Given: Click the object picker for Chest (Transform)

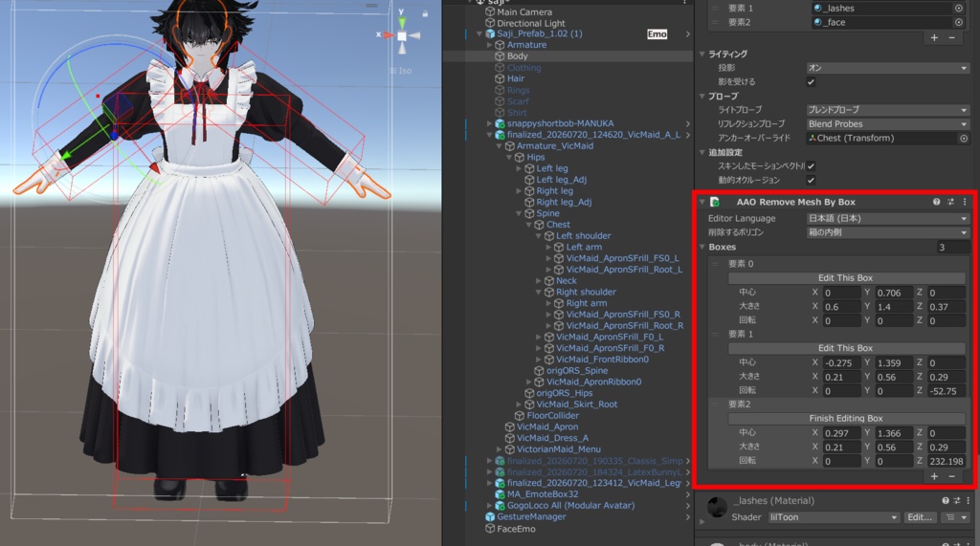Looking at the screenshot, I should [x=964, y=138].
